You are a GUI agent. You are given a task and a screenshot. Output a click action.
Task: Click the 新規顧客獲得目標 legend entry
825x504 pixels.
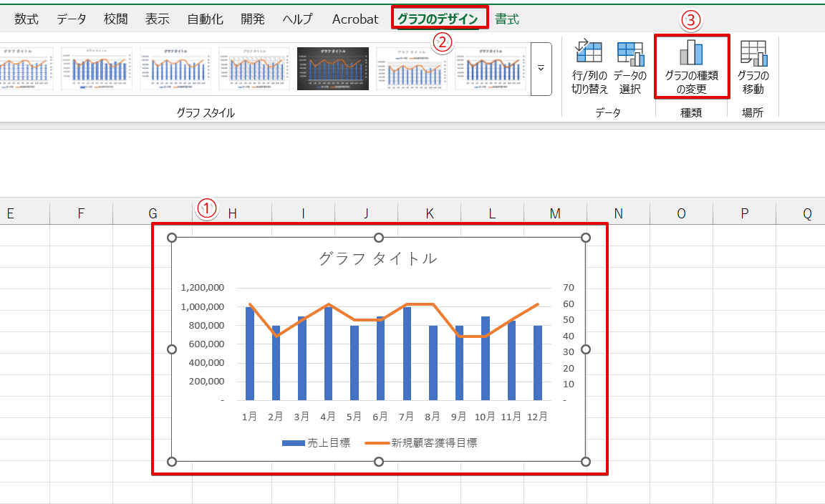point(421,443)
